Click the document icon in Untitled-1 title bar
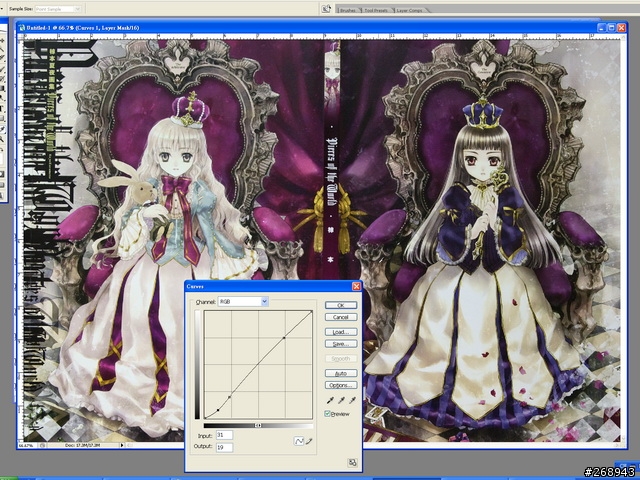 (x=22, y=28)
